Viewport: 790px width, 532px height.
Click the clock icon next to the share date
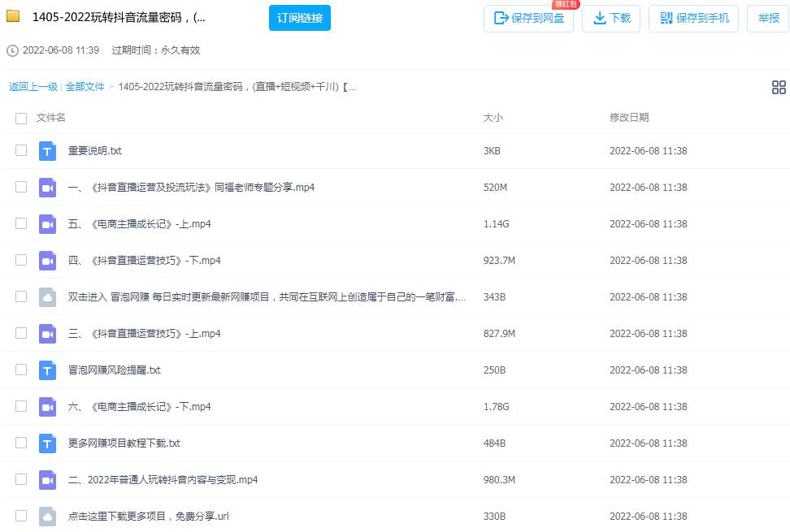tap(12, 50)
